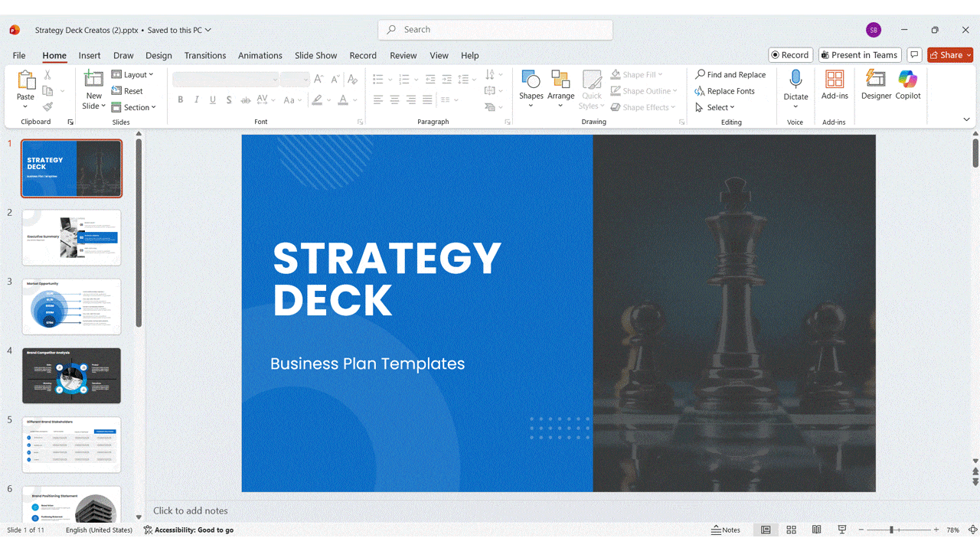Open the Section dropdown menu

coord(134,108)
